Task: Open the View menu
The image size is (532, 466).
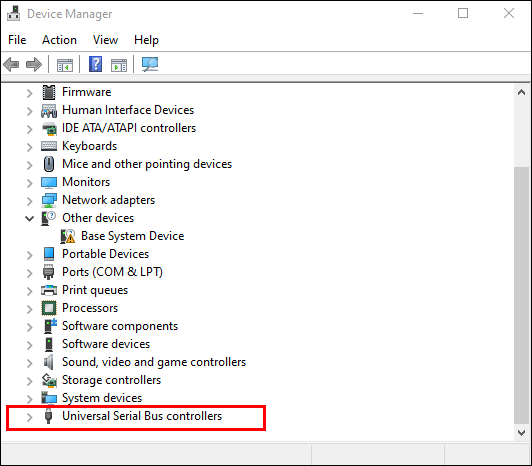Action: tap(106, 40)
